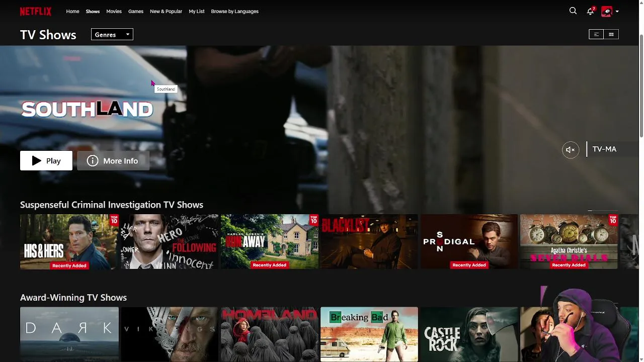Open Suspenseful Criminal Investigation TV Shows row
The image size is (644, 362).
pyautogui.click(x=112, y=205)
